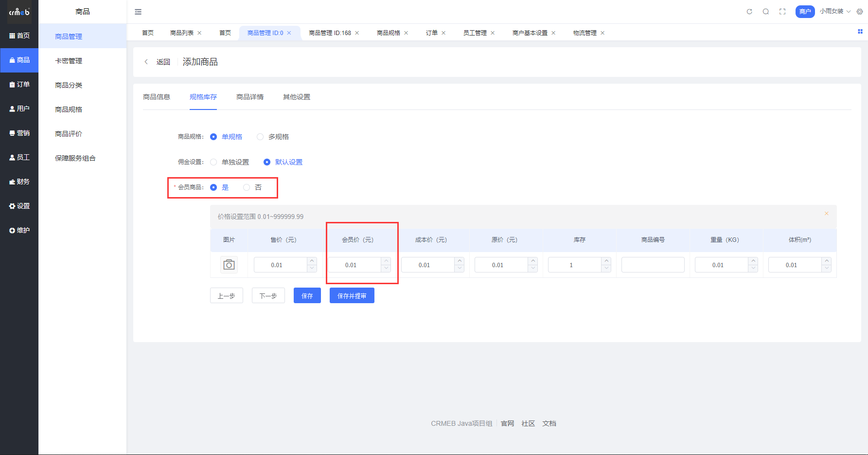Focus the 会员价 value field

(354, 265)
